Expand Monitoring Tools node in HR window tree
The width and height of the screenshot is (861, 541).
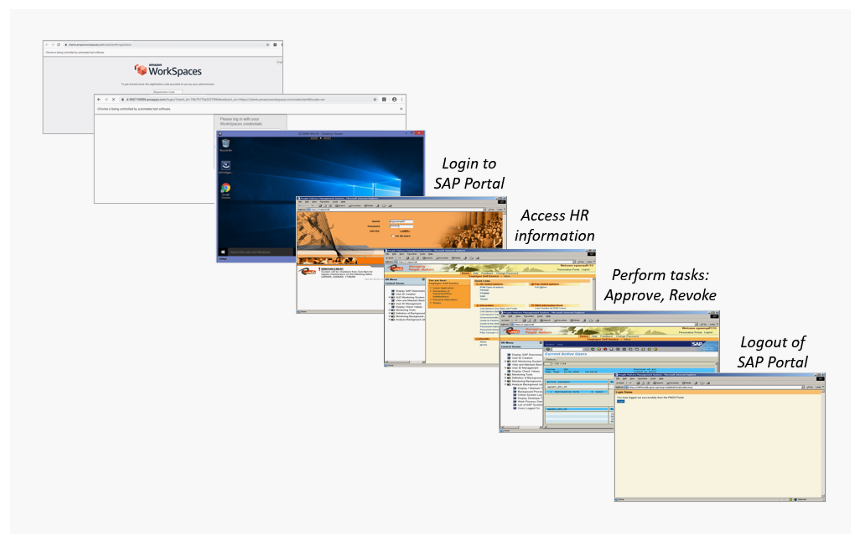pyautogui.click(x=390, y=310)
